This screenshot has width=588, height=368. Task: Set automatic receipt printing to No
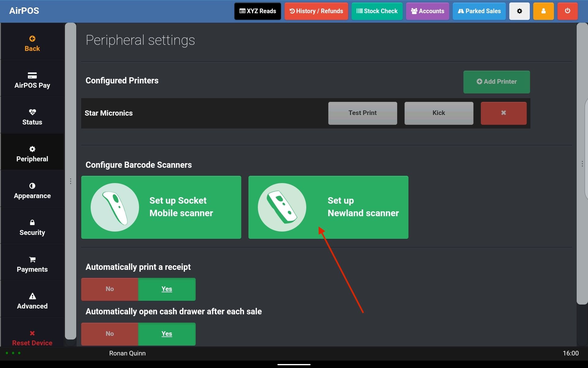pyautogui.click(x=110, y=289)
